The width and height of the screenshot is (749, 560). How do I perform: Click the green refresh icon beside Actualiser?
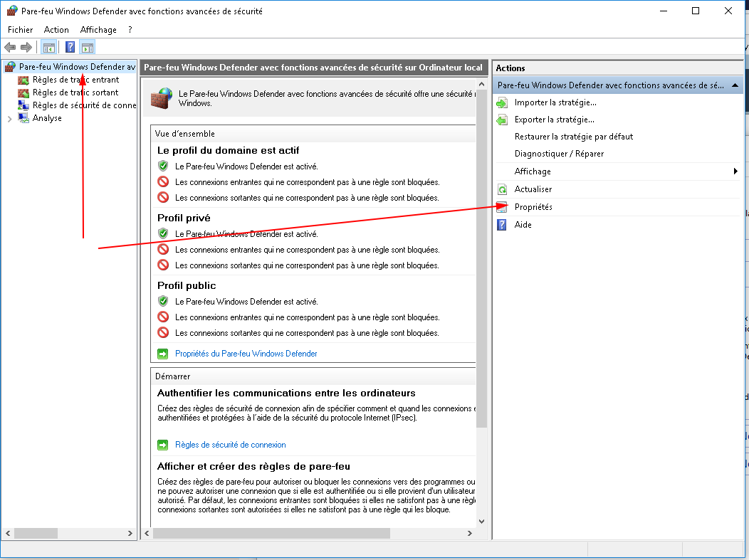pos(502,189)
